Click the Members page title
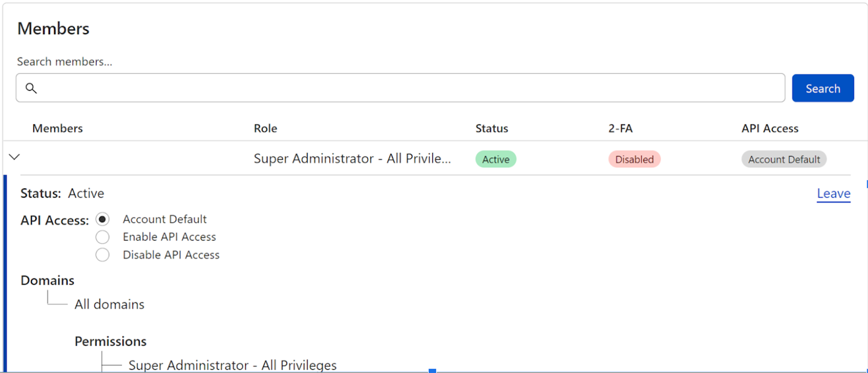The image size is (868, 373). (54, 29)
